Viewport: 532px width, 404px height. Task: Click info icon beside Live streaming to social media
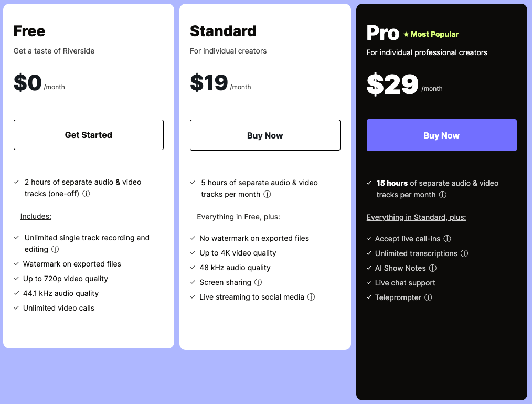[311, 297]
